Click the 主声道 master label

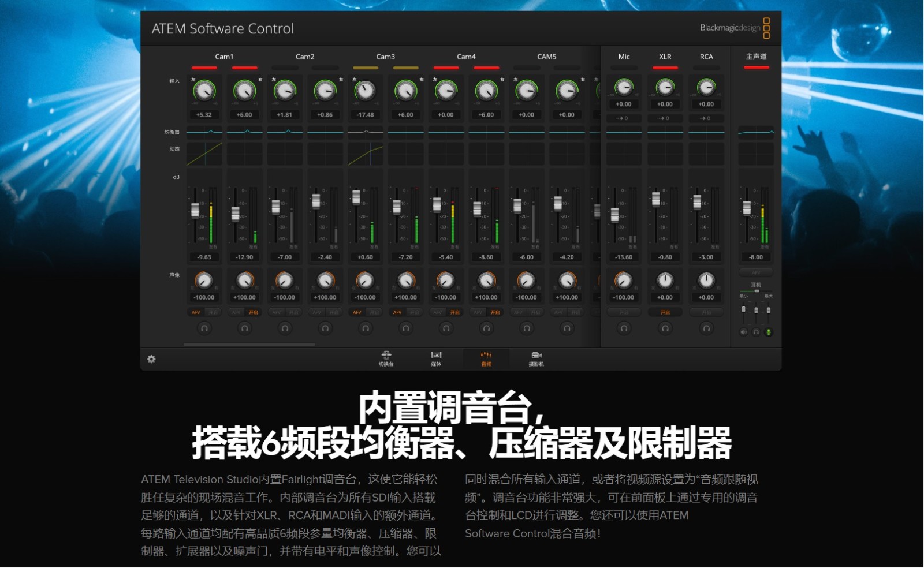(x=757, y=57)
